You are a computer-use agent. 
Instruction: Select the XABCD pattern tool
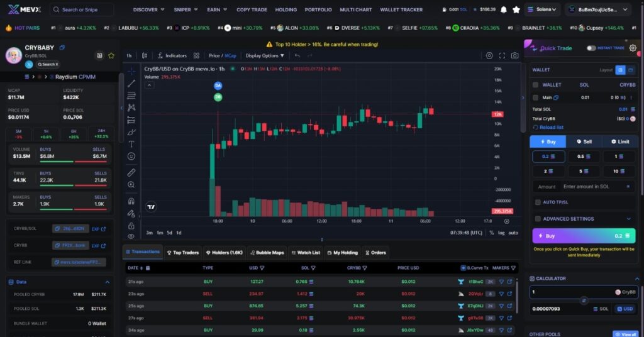point(131,108)
